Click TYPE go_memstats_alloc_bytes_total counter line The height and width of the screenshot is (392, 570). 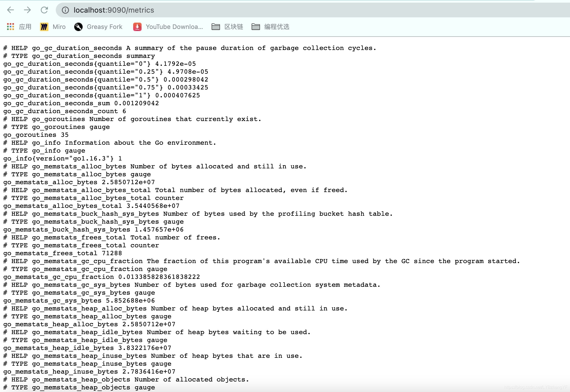pyautogui.click(x=93, y=198)
